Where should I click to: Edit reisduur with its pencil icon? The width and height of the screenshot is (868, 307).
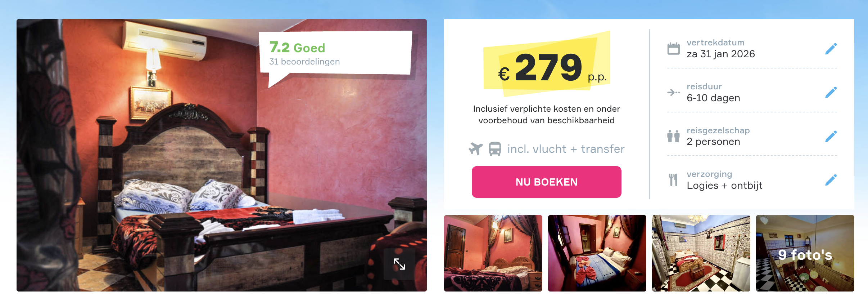(831, 92)
